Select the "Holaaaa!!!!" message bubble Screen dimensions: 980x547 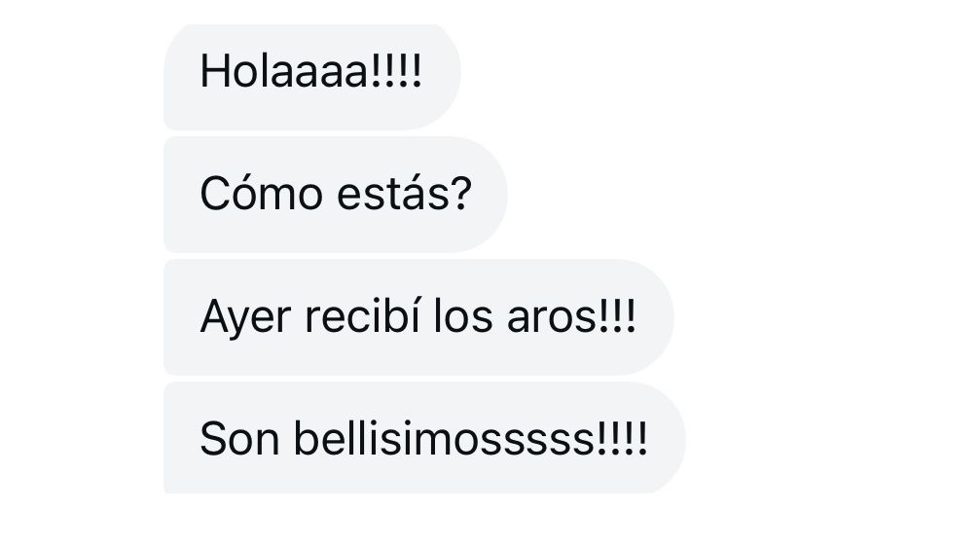tap(311, 77)
